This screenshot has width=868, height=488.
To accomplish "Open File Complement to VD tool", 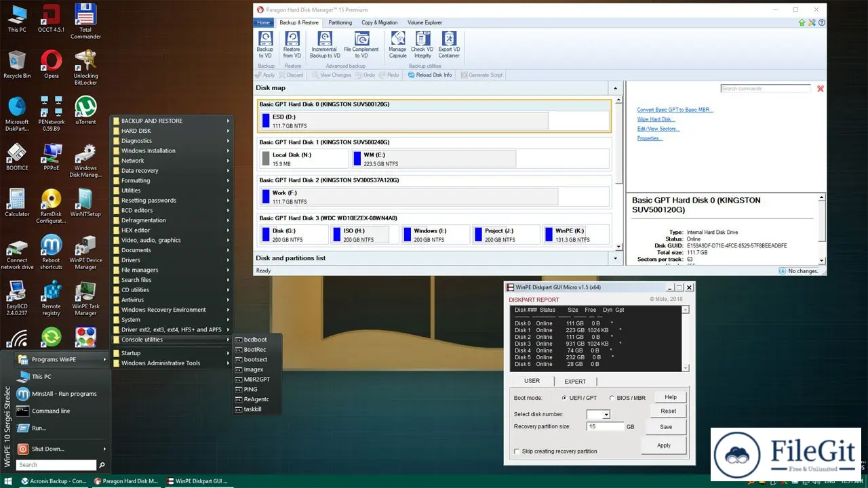I will tap(361, 45).
